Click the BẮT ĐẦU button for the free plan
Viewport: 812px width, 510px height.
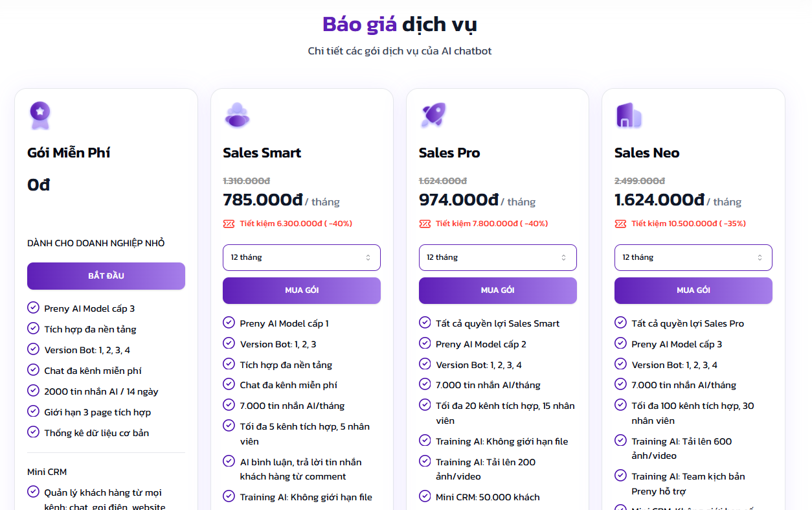pos(106,276)
